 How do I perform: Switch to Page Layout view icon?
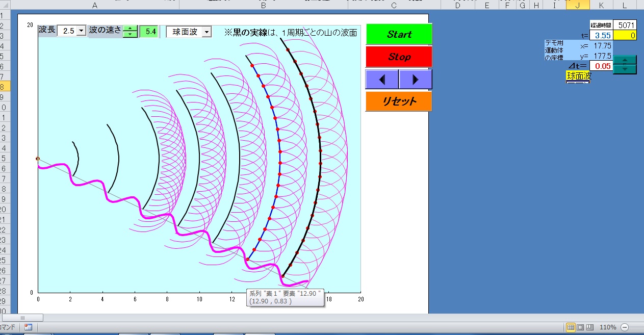tap(581, 327)
